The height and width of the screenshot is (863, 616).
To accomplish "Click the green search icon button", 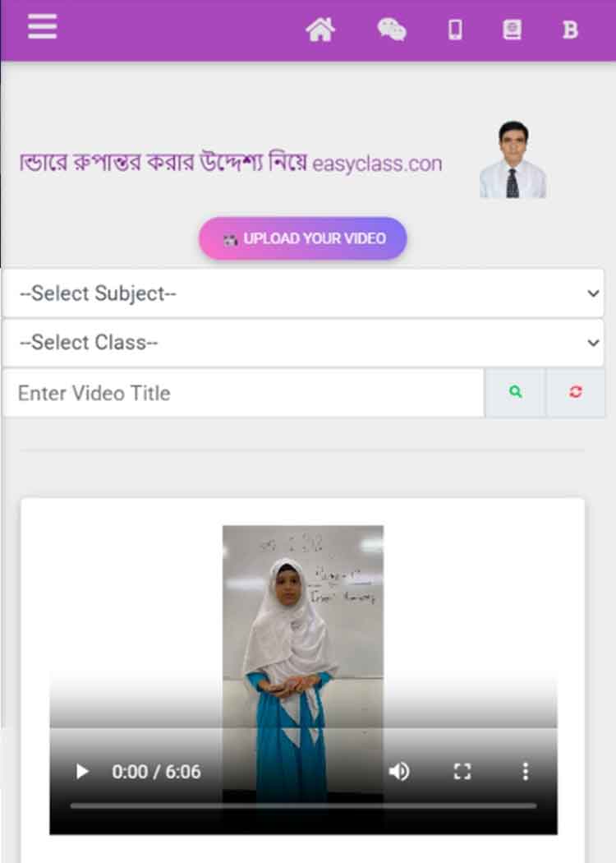I will (x=515, y=392).
